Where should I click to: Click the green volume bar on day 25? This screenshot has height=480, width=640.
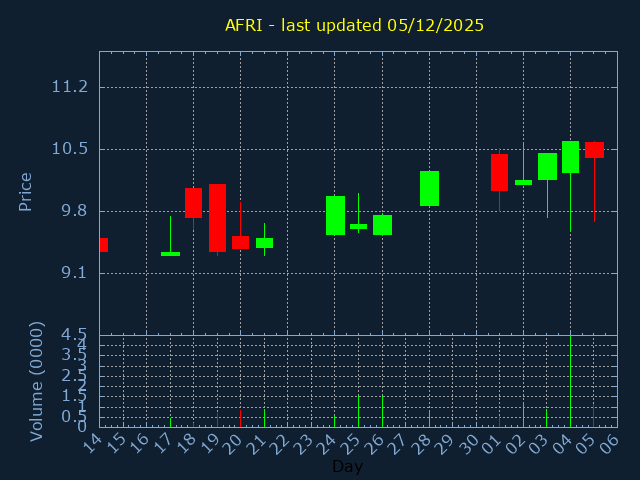click(358, 411)
